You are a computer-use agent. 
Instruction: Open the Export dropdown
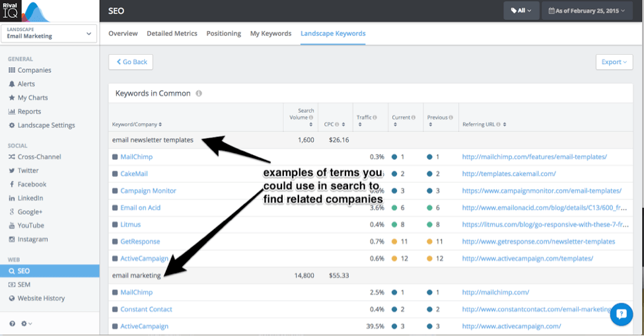pos(614,62)
